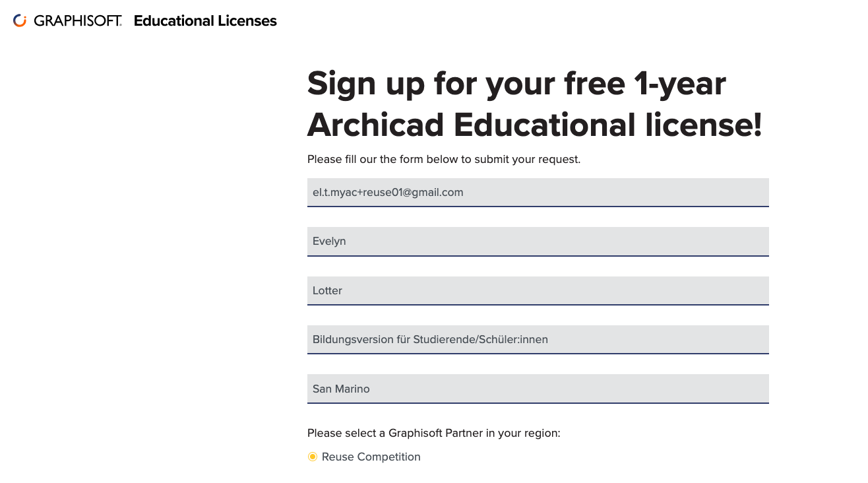The height and width of the screenshot is (483, 868).
Task: Click the Reuse Competition label text
Action: pos(371,457)
